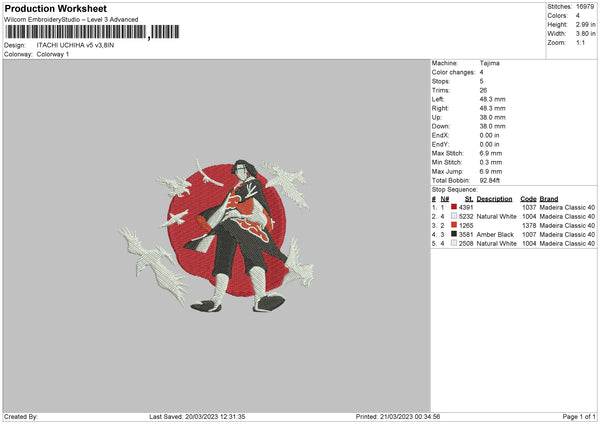Click the 'Code' column header
600x424 pixels.
click(x=528, y=199)
